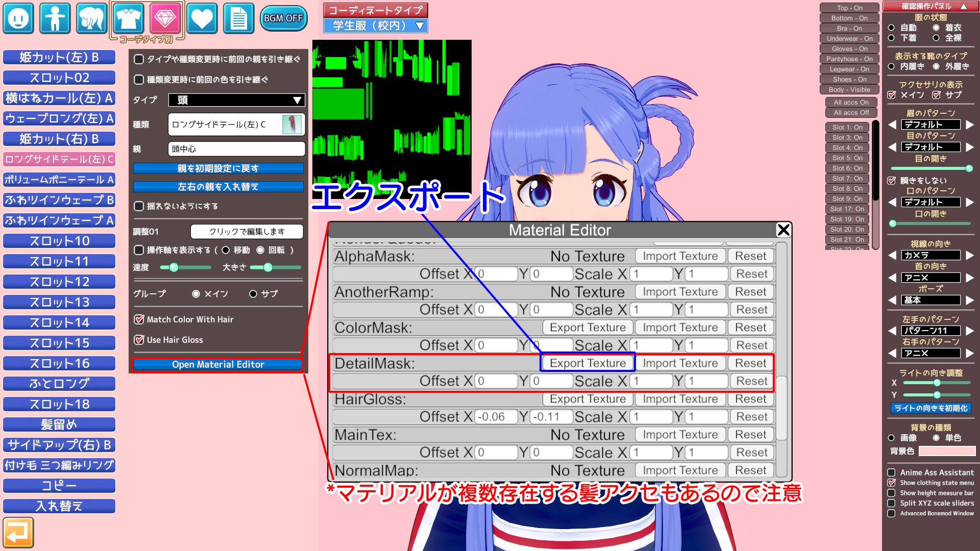The image size is (980, 551).
Task: Click Open Material Editor button
Action: (x=218, y=364)
